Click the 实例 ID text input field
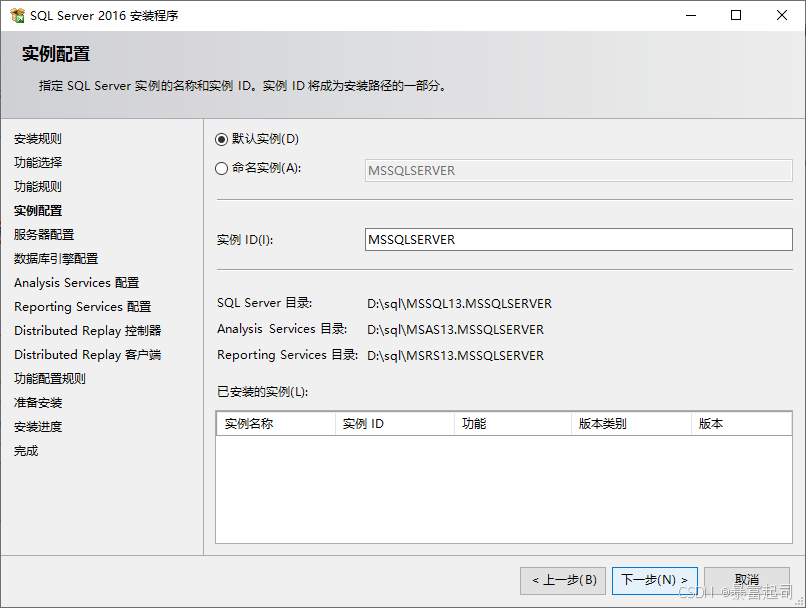806x608 pixels. pos(579,240)
